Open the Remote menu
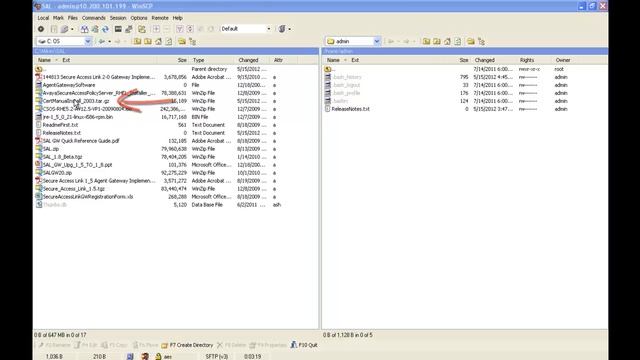This screenshot has width=640, height=360. tap(160, 18)
